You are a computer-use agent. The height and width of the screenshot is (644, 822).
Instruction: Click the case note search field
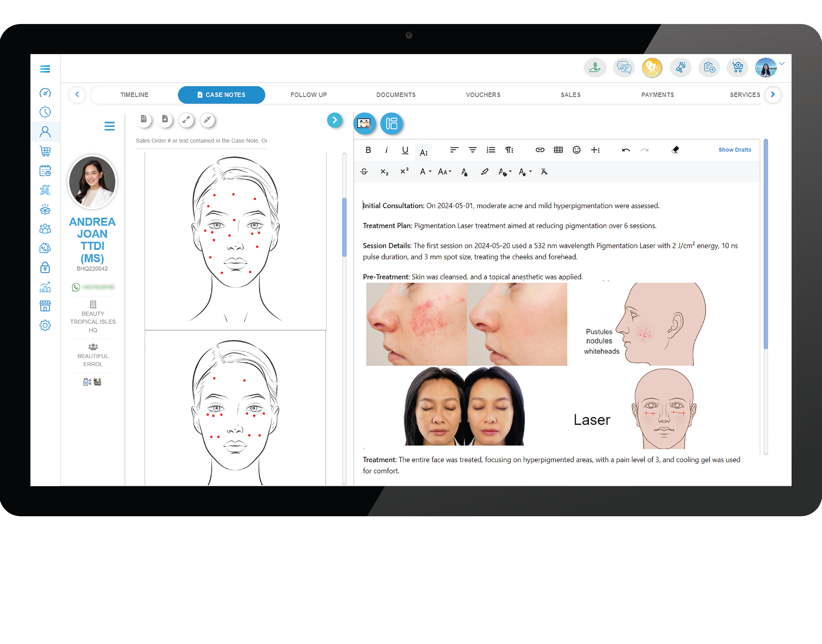tap(201, 141)
